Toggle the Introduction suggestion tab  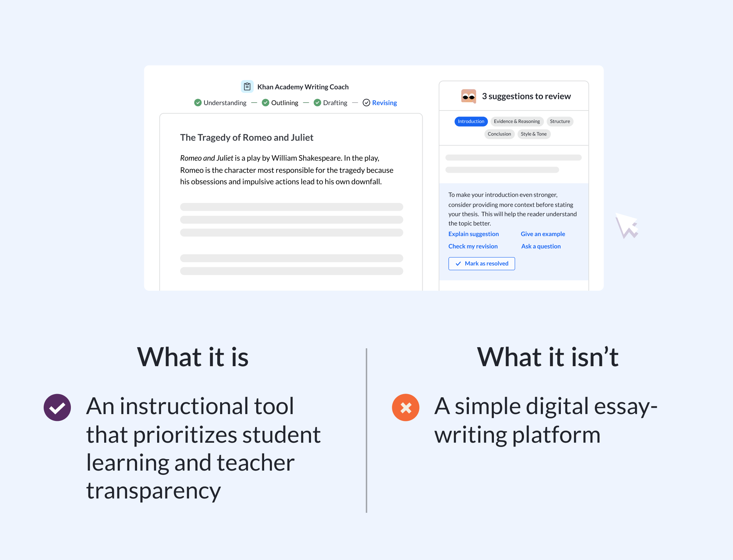point(471,122)
